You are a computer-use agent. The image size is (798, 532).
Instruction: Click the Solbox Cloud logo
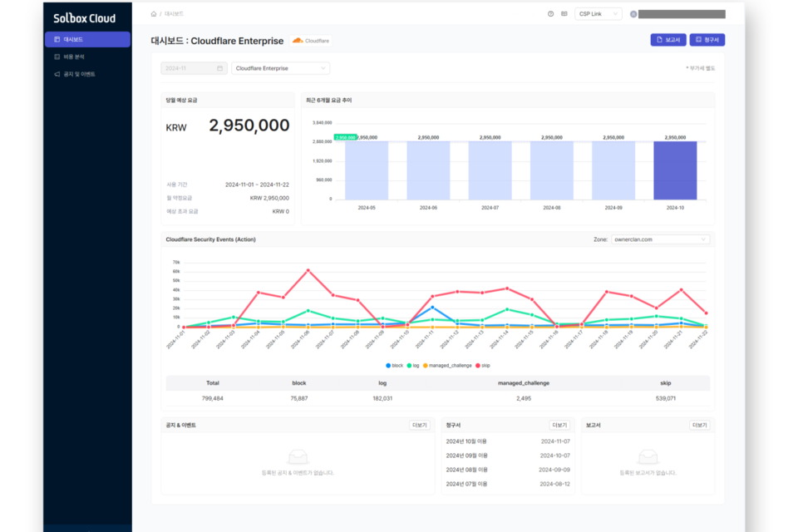pyautogui.click(x=84, y=17)
